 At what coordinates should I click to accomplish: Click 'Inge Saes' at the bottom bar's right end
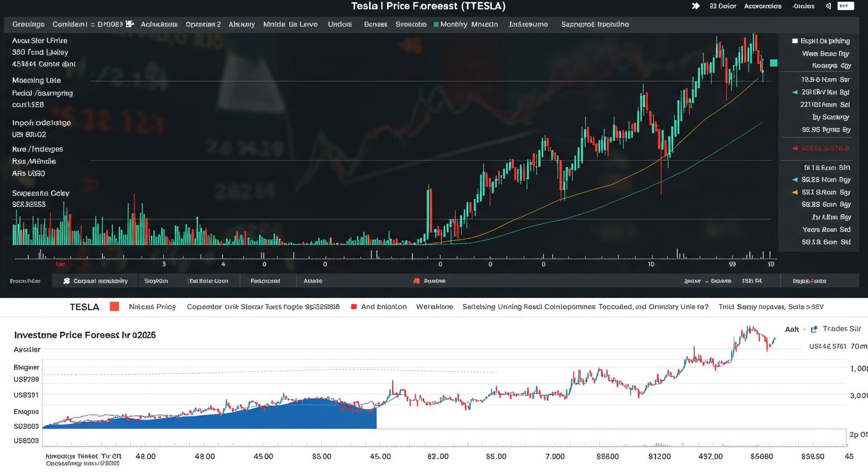809,281
